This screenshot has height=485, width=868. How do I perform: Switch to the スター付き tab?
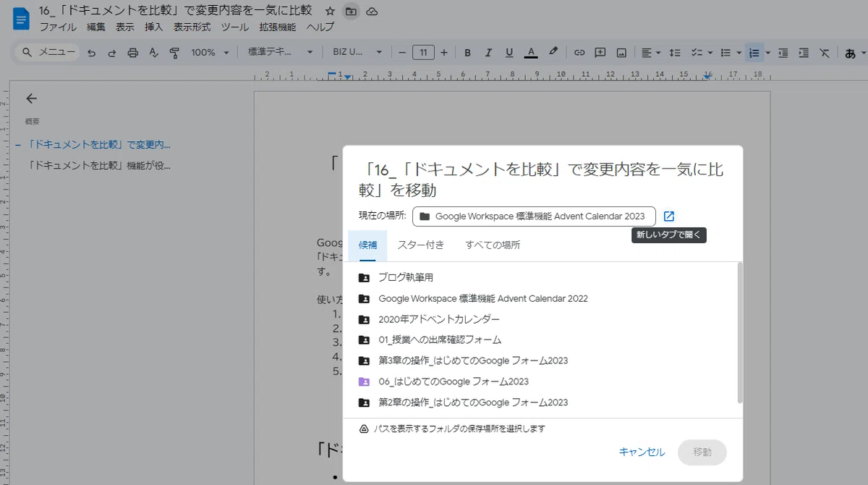(x=421, y=245)
